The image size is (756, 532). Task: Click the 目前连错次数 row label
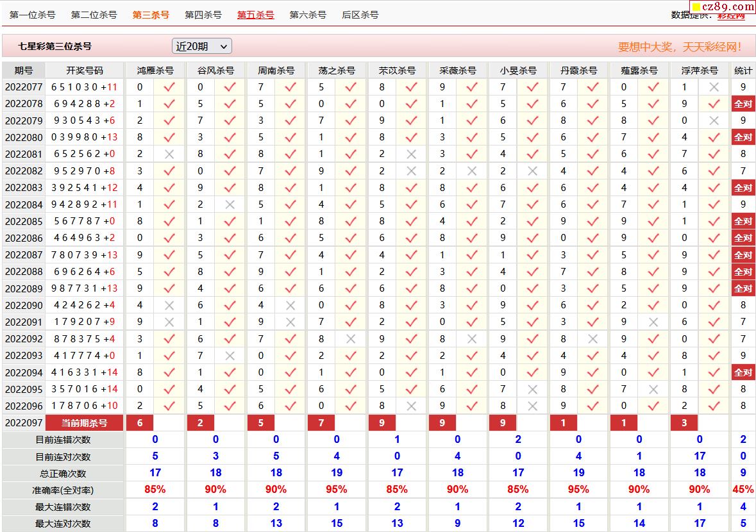(x=63, y=440)
